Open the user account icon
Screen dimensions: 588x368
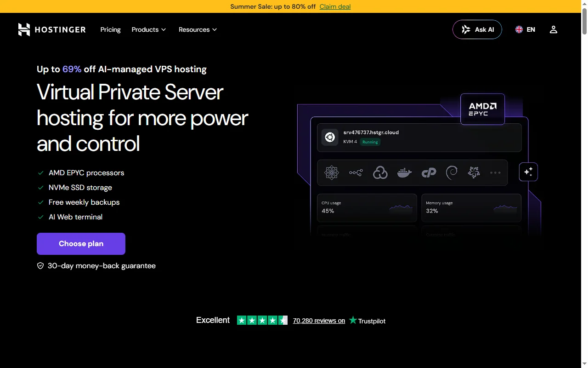tap(554, 29)
